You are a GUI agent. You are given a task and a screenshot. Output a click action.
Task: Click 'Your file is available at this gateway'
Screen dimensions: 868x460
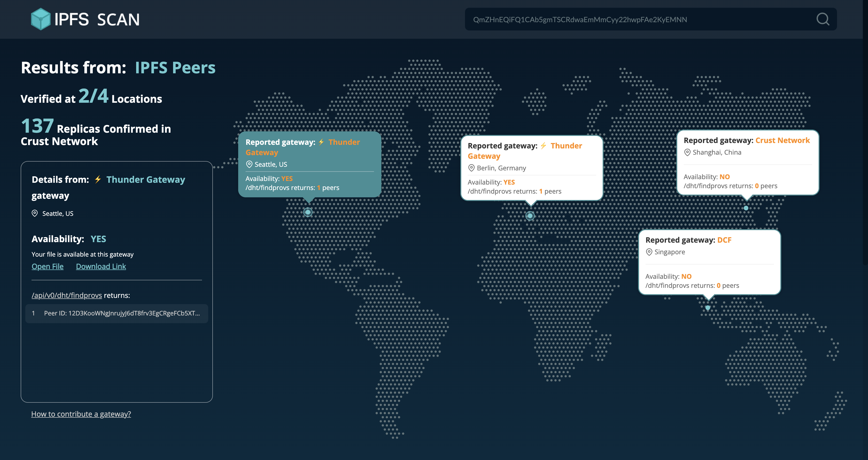[83, 254]
